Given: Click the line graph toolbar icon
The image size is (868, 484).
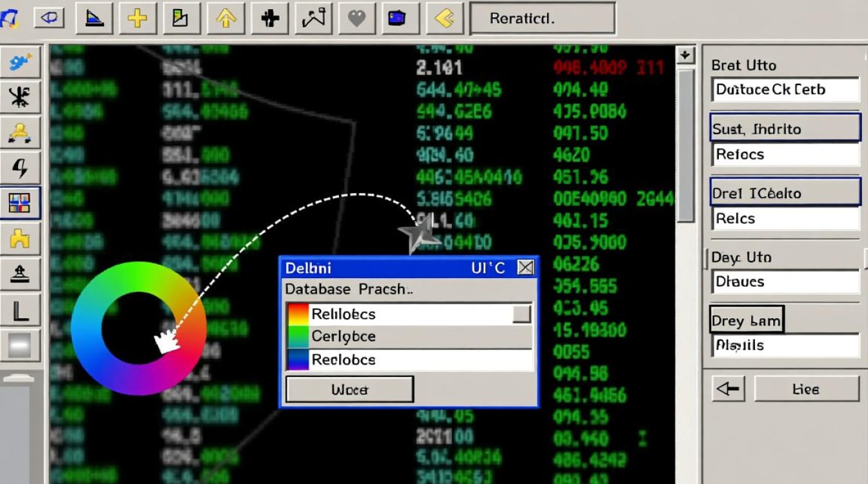Looking at the screenshot, I should (x=313, y=18).
